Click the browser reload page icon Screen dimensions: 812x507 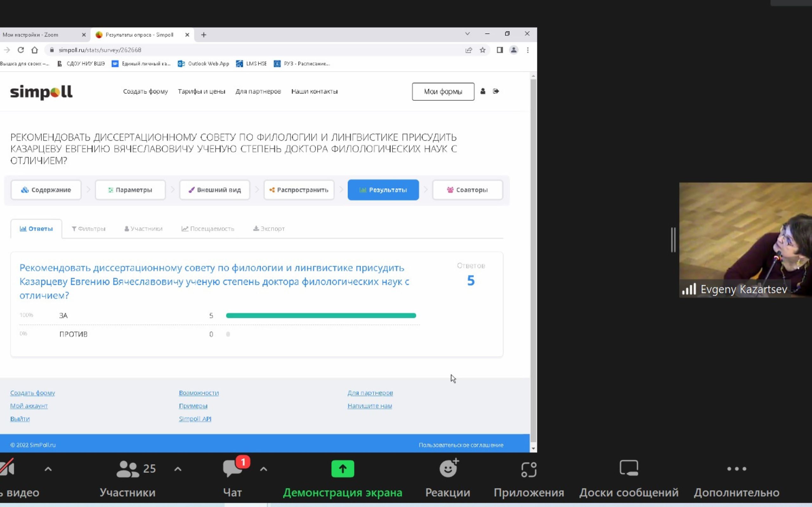pyautogui.click(x=21, y=50)
